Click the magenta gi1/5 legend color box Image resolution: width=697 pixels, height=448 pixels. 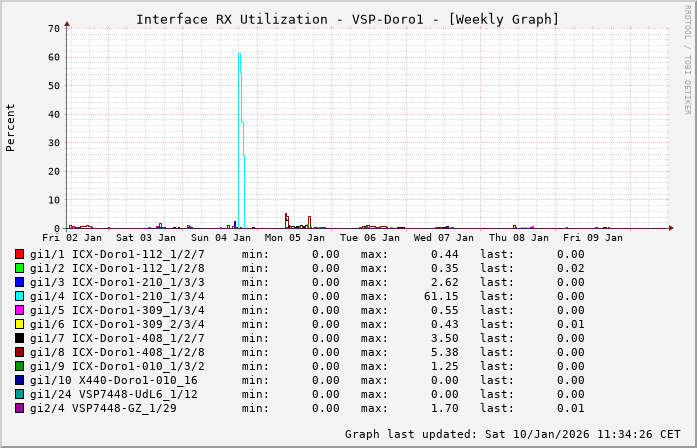tap(19, 310)
